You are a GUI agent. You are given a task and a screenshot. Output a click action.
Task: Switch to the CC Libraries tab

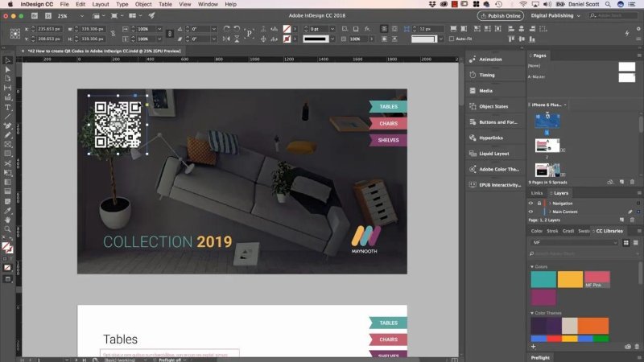tap(609, 231)
